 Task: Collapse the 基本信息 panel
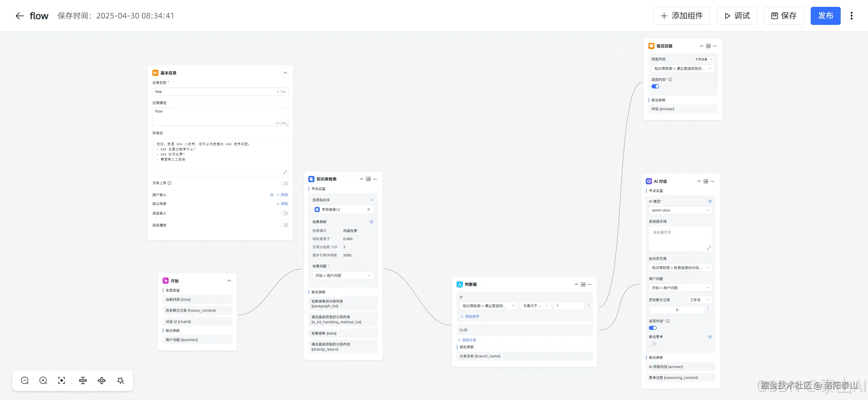pos(285,73)
